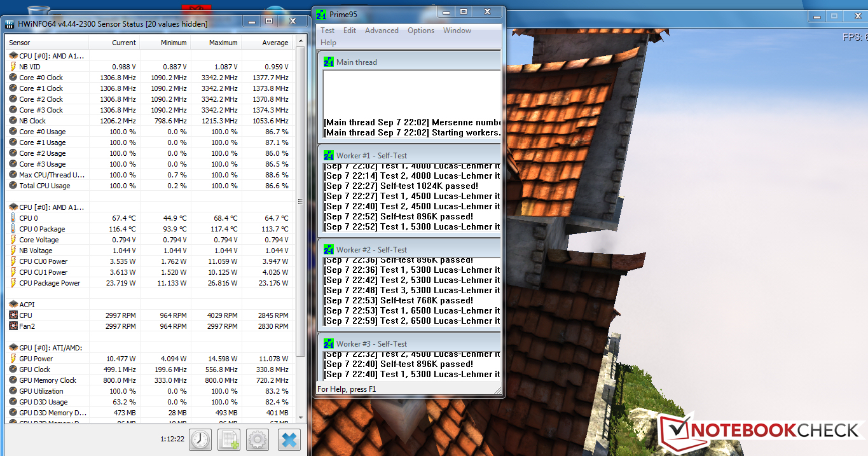Screen dimensions: 868x456
Task: Click the Worker #1 Self-Test window icon
Action: (x=329, y=155)
